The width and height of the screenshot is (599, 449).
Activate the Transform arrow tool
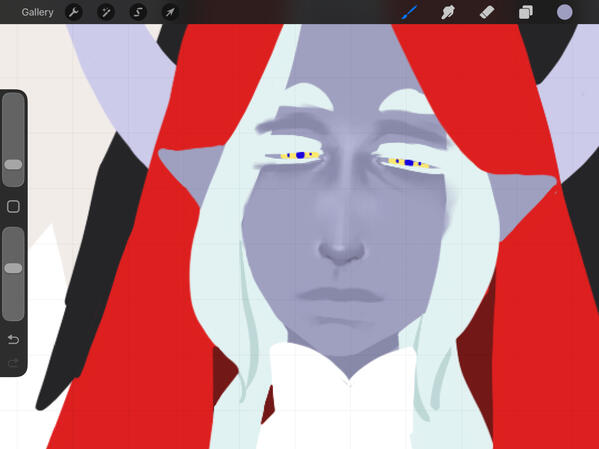pyautogui.click(x=170, y=12)
